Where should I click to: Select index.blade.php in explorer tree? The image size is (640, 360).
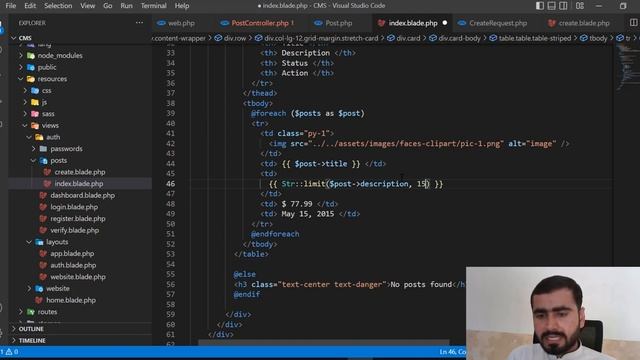(x=78, y=184)
